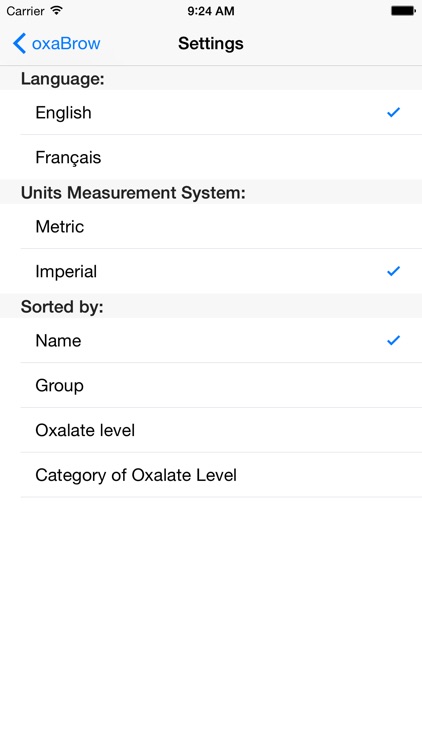Click the checkmark beside English
Image resolution: width=422 pixels, height=750 pixels.
(x=393, y=112)
